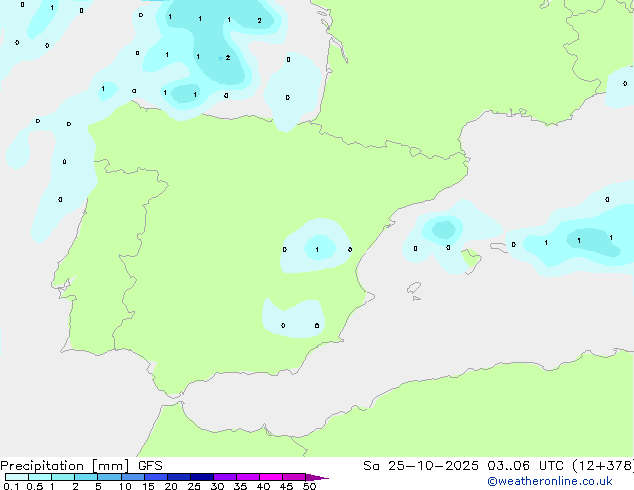This screenshot has height=490, width=634.
Task: Select the 40–45 mm magenta legend swatch
Action: pyautogui.click(x=271, y=477)
